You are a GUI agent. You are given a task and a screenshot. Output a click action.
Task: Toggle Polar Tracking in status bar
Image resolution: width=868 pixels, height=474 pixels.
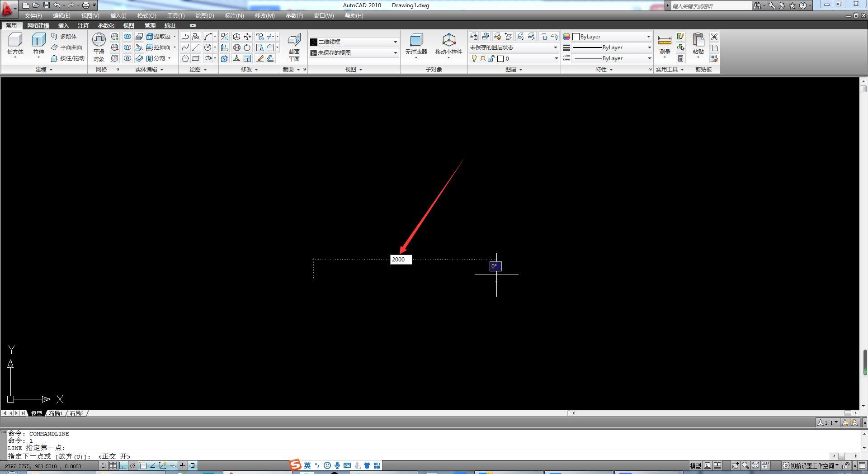(x=133, y=465)
